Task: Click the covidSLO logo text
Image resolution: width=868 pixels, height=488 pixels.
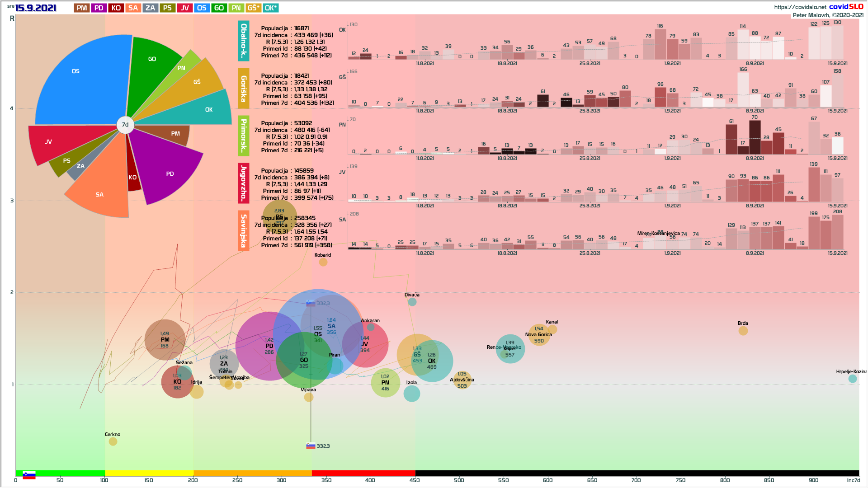Action: click(x=846, y=6)
